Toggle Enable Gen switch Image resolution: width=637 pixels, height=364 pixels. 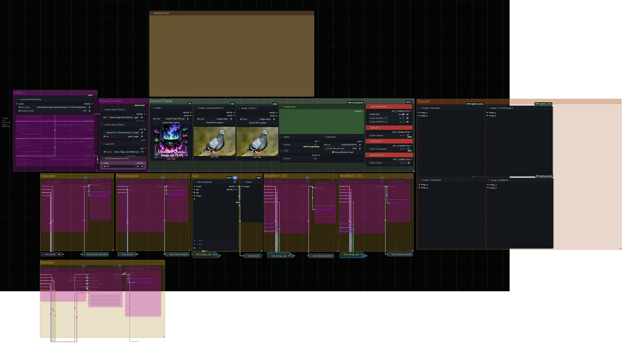[403, 114]
